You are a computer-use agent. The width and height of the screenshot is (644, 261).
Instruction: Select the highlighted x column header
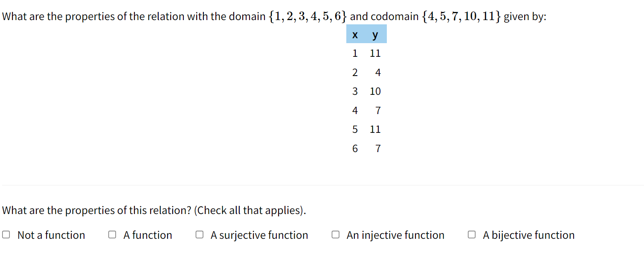(x=355, y=35)
